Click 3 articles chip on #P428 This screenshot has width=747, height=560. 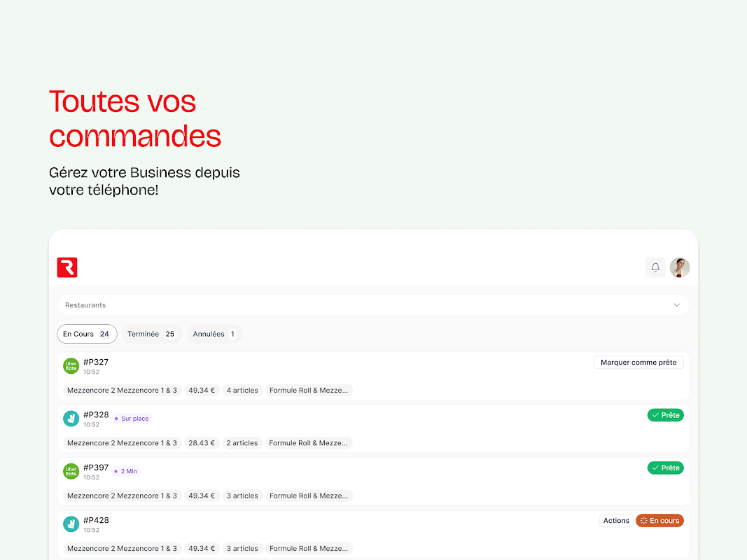[242, 549]
